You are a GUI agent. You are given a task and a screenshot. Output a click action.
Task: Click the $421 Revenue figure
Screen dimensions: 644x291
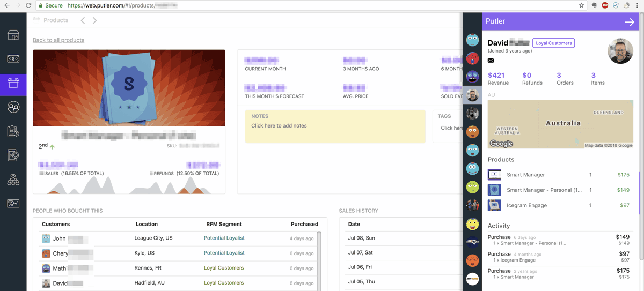(x=496, y=76)
